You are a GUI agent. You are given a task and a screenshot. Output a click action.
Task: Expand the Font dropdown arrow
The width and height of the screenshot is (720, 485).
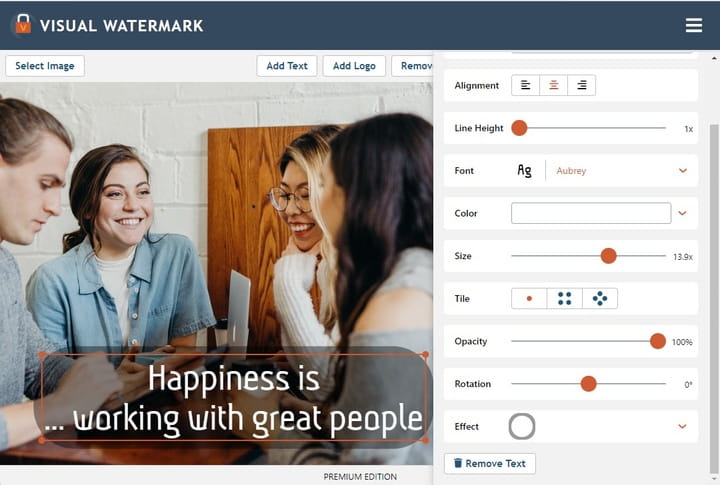point(683,170)
